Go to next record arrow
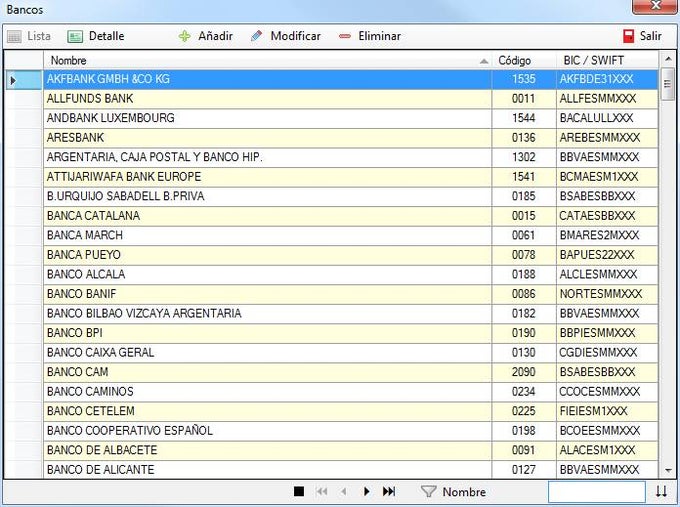680x507 pixels. (x=366, y=491)
